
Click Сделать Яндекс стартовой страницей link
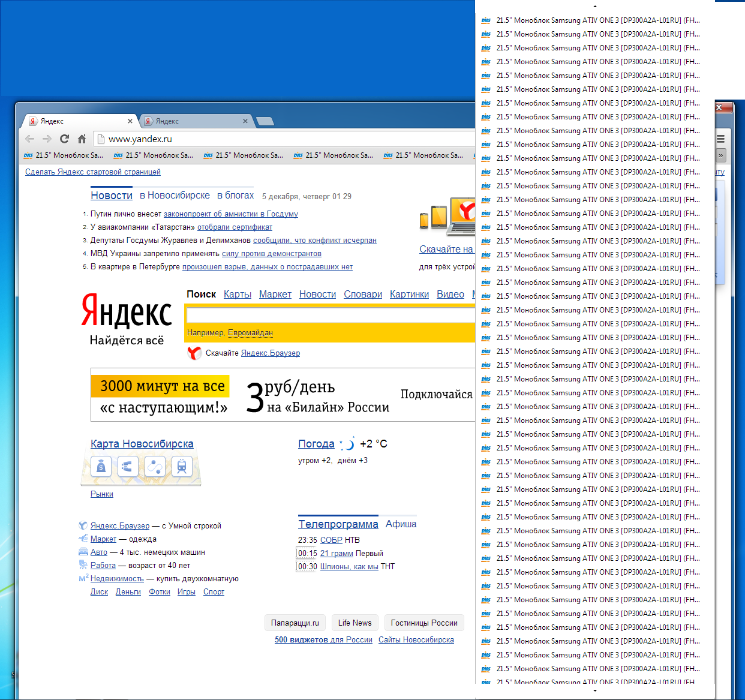point(93,172)
